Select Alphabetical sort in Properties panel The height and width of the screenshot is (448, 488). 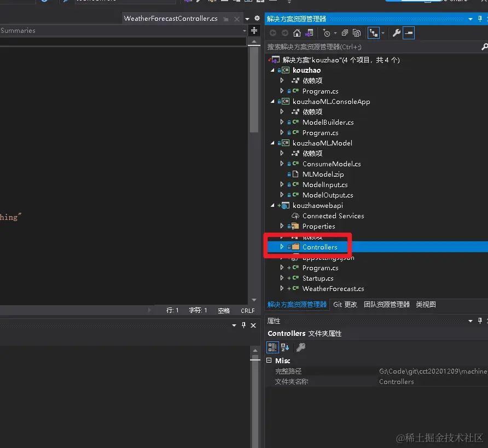tap(285, 347)
